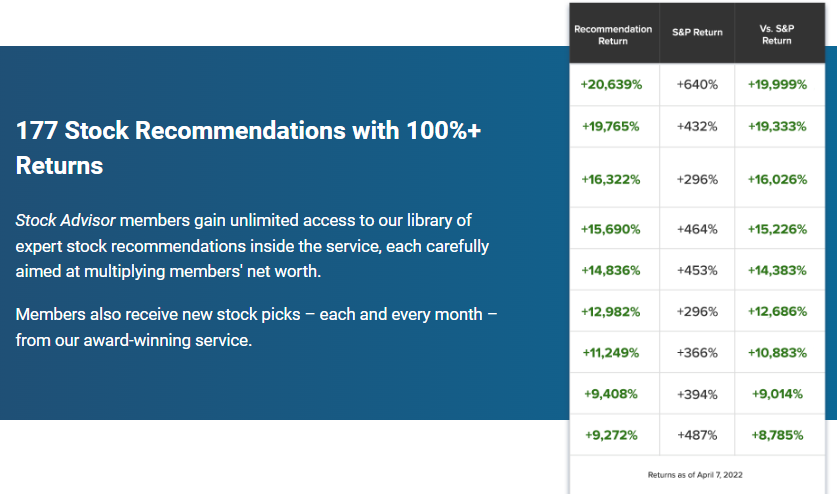Click the +15,690% return value
This screenshot has width=837, height=494.
coord(611,229)
